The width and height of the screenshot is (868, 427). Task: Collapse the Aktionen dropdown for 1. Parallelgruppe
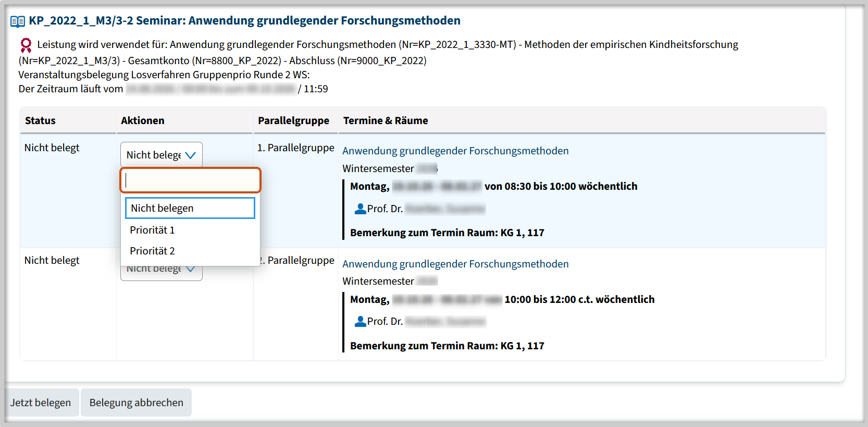(x=162, y=155)
